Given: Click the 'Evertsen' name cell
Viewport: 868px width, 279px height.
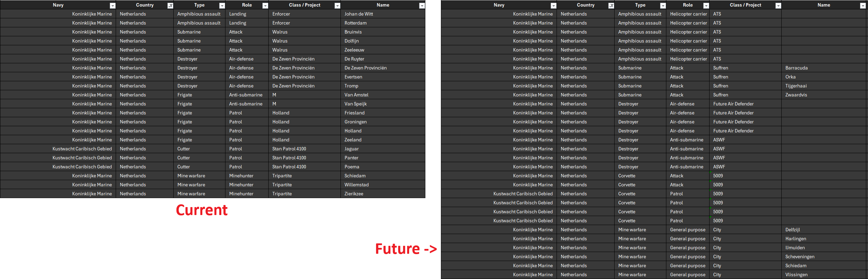Looking at the screenshot, I should [x=383, y=77].
